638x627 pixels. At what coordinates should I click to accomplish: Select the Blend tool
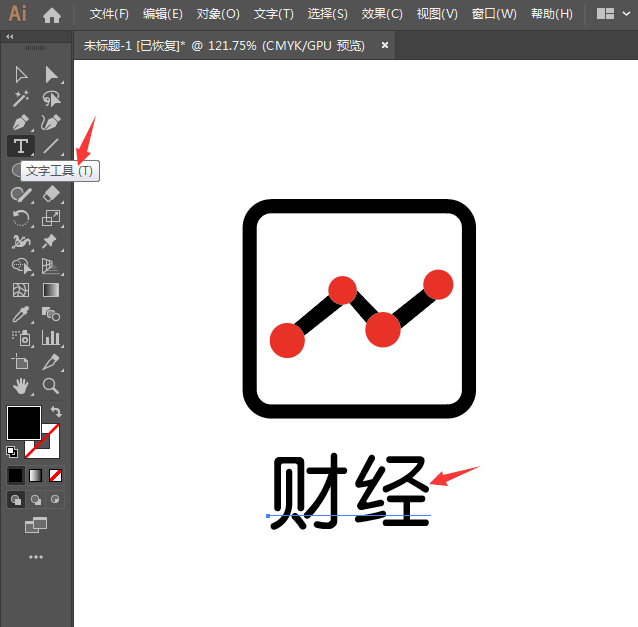(x=51, y=314)
